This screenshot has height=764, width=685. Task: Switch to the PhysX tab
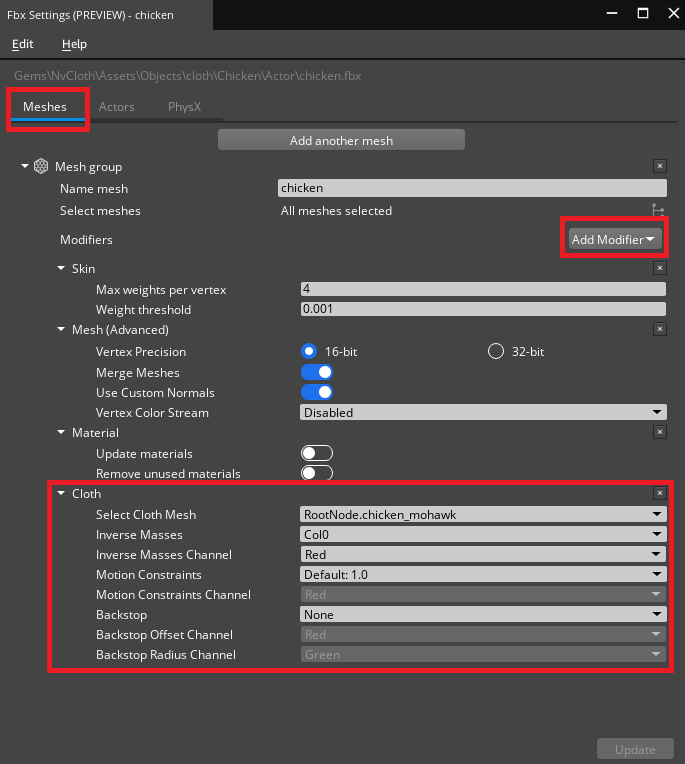click(x=184, y=107)
